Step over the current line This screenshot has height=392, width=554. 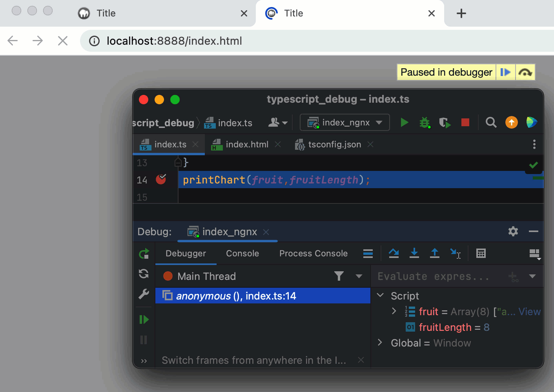click(x=394, y=253)
